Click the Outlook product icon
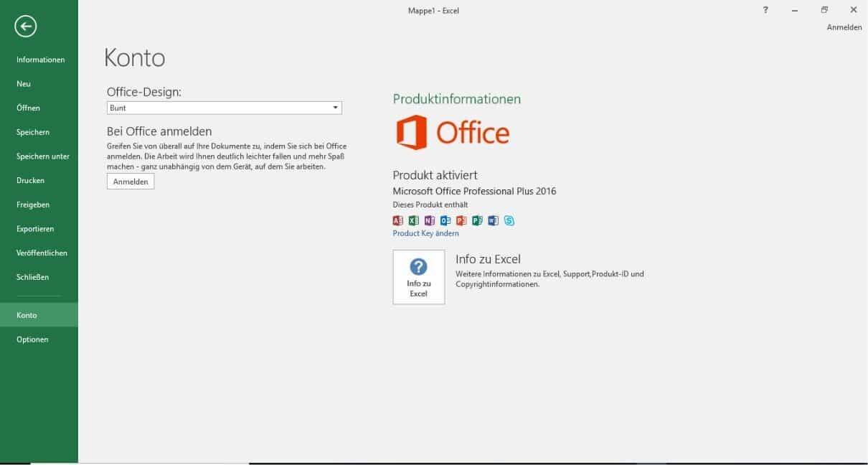868x465 pixels. pyautogui.click(x=445, y=221)
